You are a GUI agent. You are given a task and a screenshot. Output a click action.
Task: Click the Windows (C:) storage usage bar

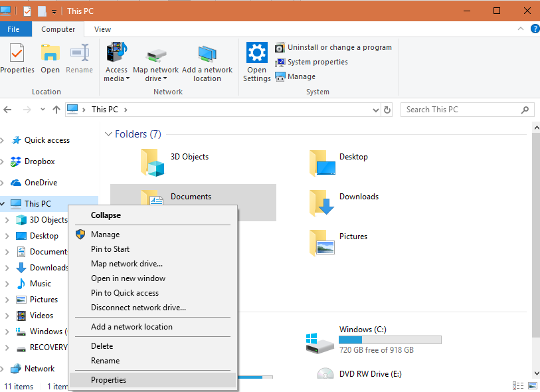tap(390, 340)
